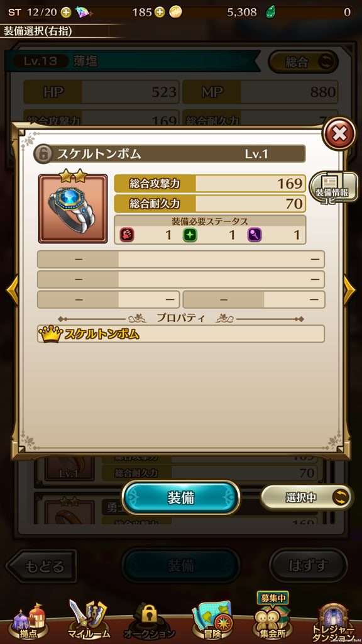Viewport: 362px width, 644px height.
Task: Open マイルーム from bottom menu
Action: point(88,621)
